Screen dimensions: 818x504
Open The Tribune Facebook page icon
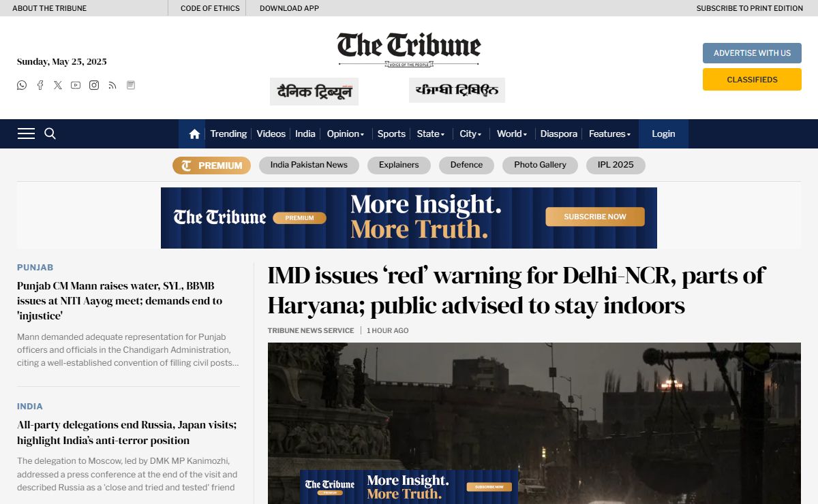click(x=40, y=85)
